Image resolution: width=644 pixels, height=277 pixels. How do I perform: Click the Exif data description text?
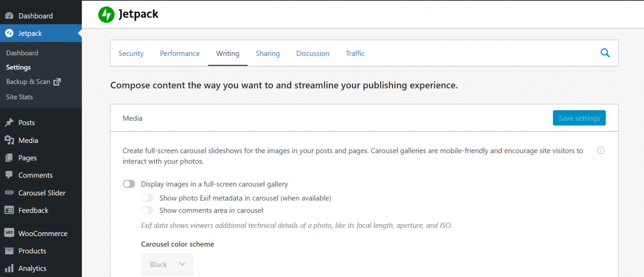pyautogui.click(x=296, y=225)
